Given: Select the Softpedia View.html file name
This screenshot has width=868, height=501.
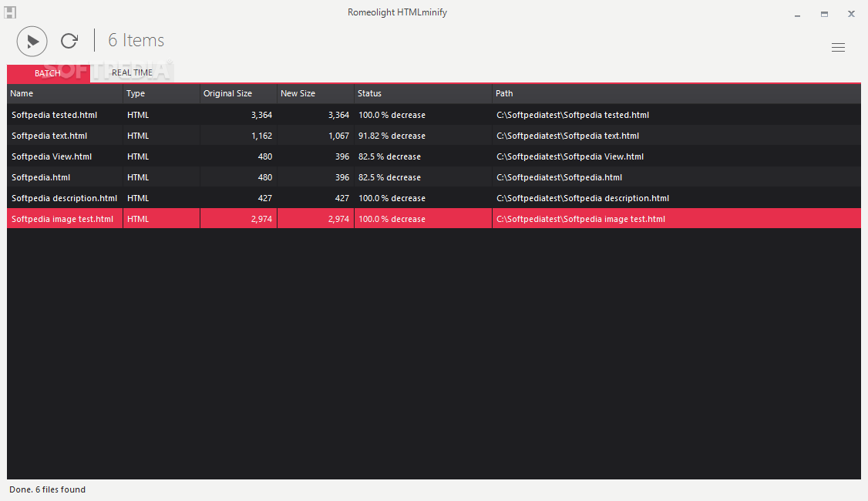Looking at the screenshot, I should pyautogui.click(x=52, y=156).
